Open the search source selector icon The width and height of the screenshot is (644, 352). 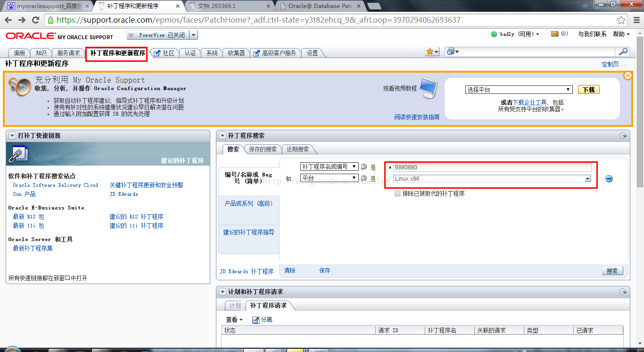tap(452, 52)
